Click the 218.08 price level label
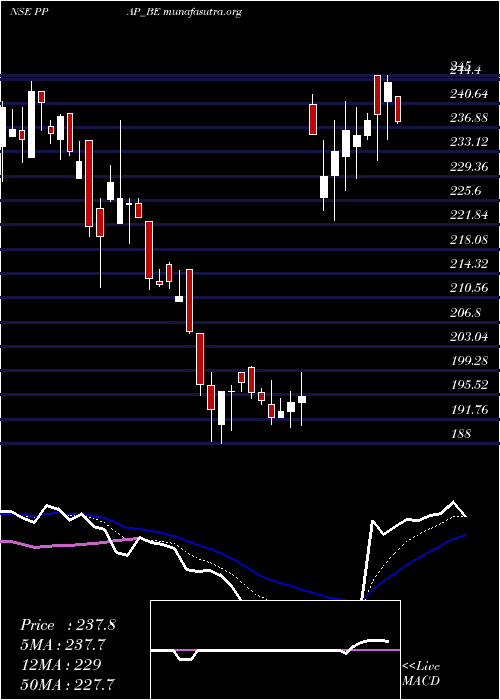Image resolution: width=500 pixels, height=700 pixels. pyautogui.click(x=469, y=240)
